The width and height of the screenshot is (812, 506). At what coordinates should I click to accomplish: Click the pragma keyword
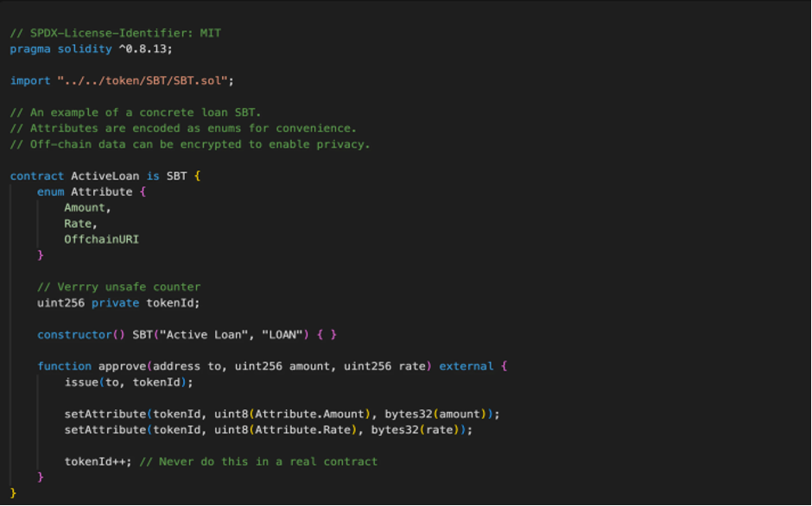click(30, 49)
